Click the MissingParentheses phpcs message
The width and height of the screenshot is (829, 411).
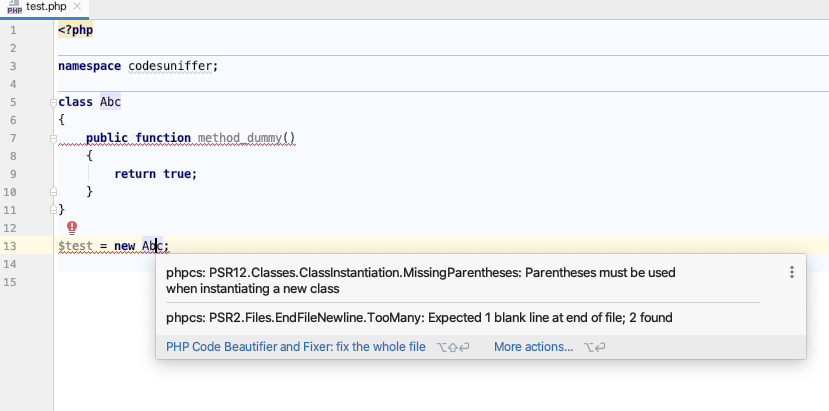click(421, 280)
